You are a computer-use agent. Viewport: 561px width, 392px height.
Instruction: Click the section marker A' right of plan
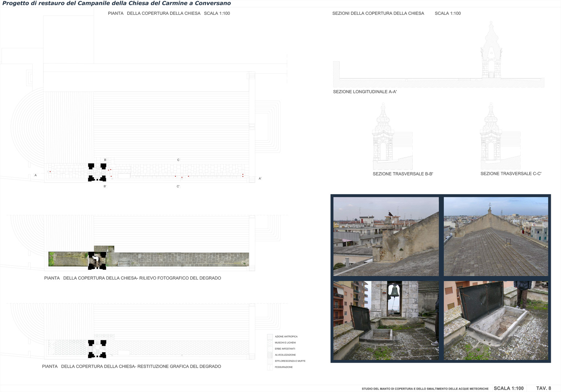pos(260,179)
